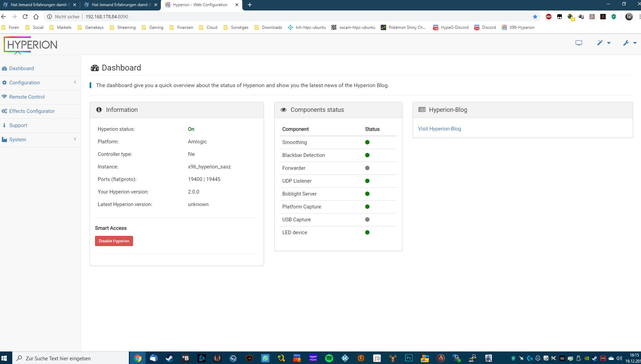The height and width of the screenshot is (364, 641).
Task: Open the grey spheres extension icon
Action: [581, 17]
